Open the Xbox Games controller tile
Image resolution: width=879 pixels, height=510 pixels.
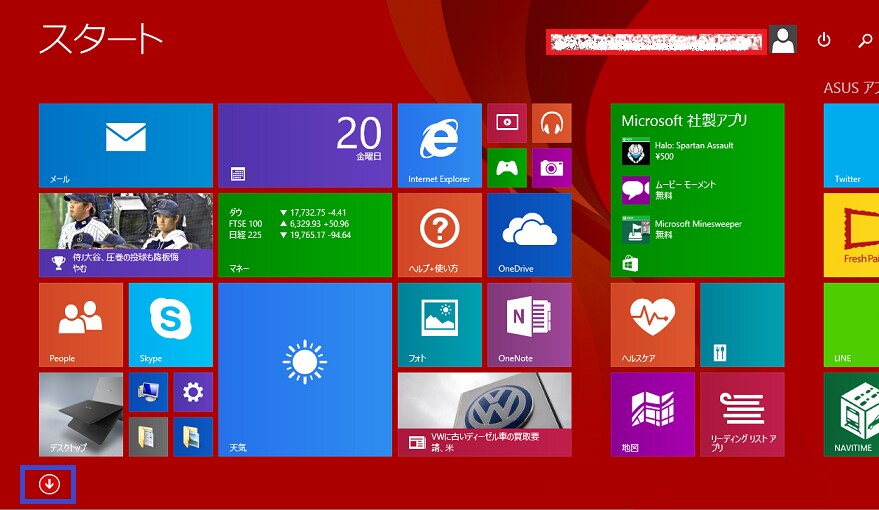[507, 168]
